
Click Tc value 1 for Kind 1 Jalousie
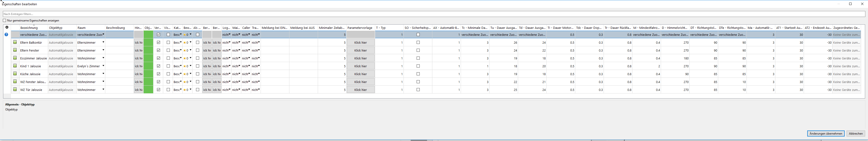click(x=475, y=66)
